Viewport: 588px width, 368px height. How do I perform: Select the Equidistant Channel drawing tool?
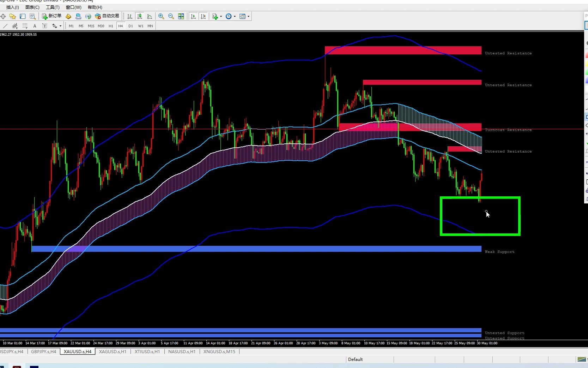click(15, 26)
